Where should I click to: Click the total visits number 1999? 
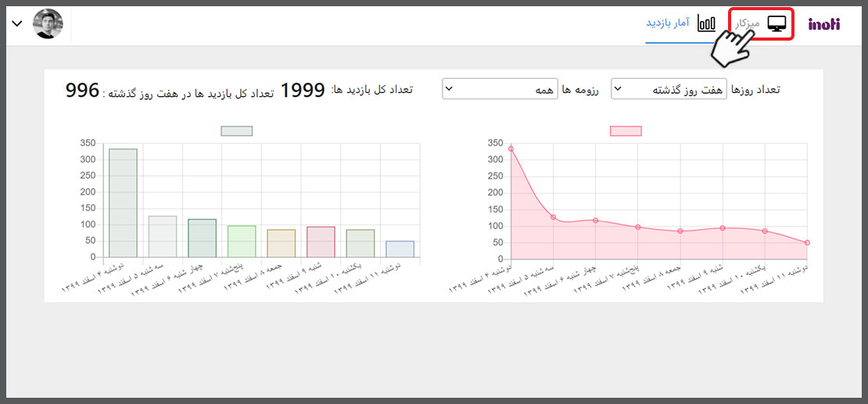[303, 91]
